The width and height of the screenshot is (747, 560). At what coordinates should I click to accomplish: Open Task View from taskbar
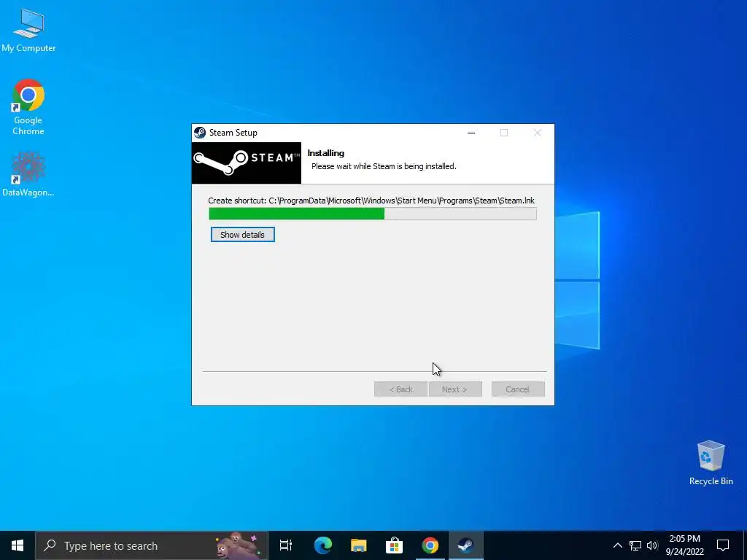(286, 545)
